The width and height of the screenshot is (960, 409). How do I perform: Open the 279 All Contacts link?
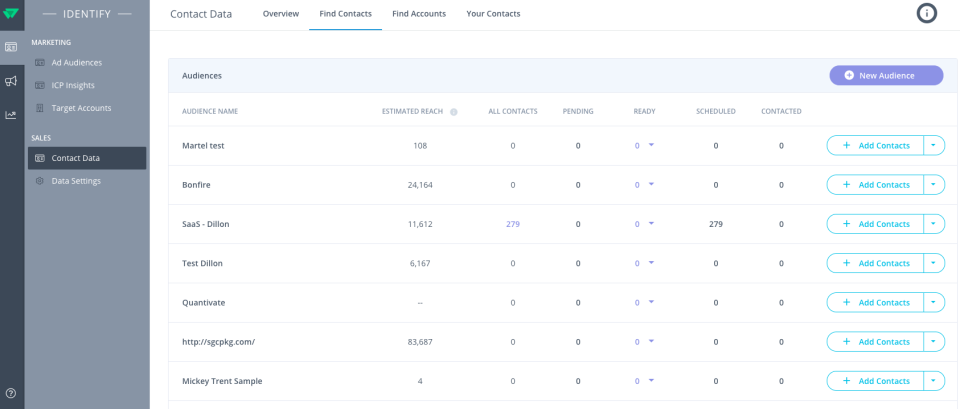[x=513, y=224]
